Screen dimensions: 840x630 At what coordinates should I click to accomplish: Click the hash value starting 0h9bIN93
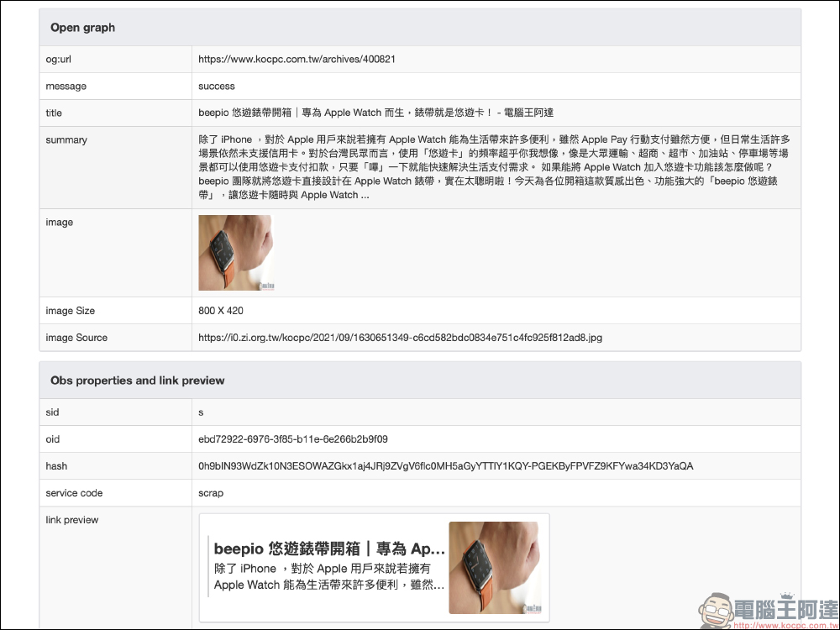tap(446, 465)
